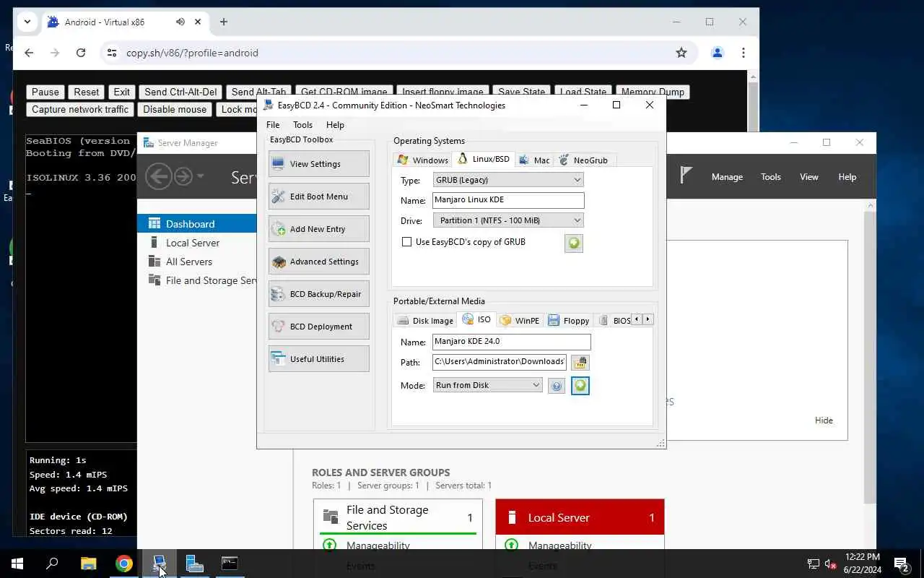Click Server Manager back arrow button
This screenshot has height=578, width=924.
point(159,176)
